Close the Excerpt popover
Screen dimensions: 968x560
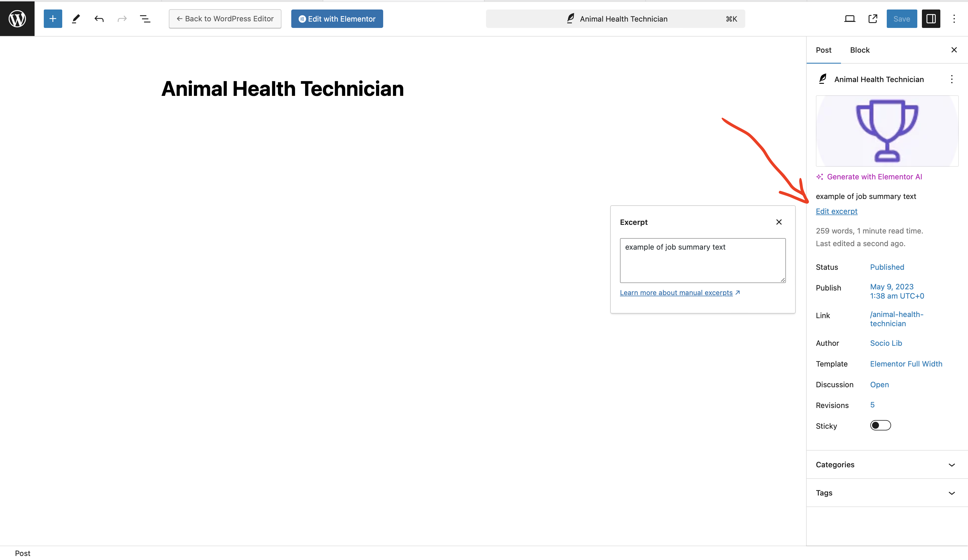(x=779, y=222)
